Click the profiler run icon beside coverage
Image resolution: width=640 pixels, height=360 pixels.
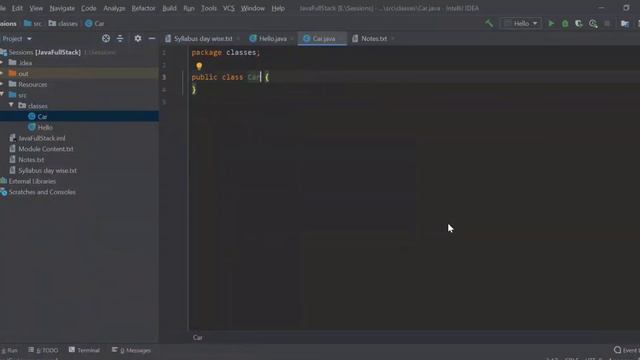point(593,24)
